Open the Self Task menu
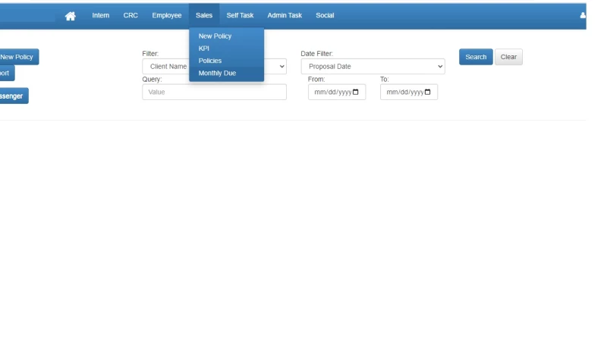607x364 pixels. (x=240, y=15)
